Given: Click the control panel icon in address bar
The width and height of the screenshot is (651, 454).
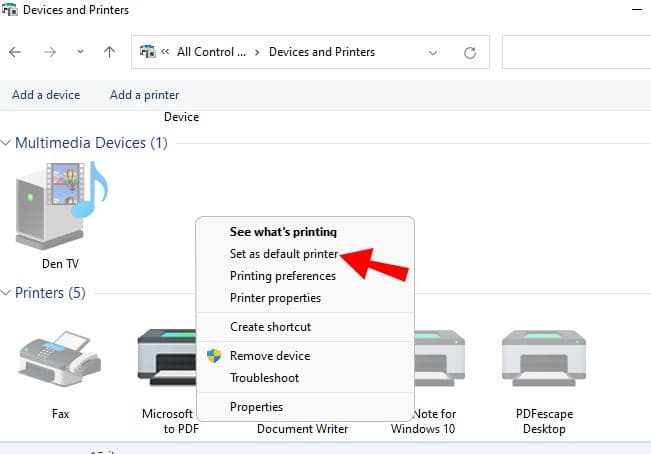Looking at the screenshot, I should pos(147,51).
